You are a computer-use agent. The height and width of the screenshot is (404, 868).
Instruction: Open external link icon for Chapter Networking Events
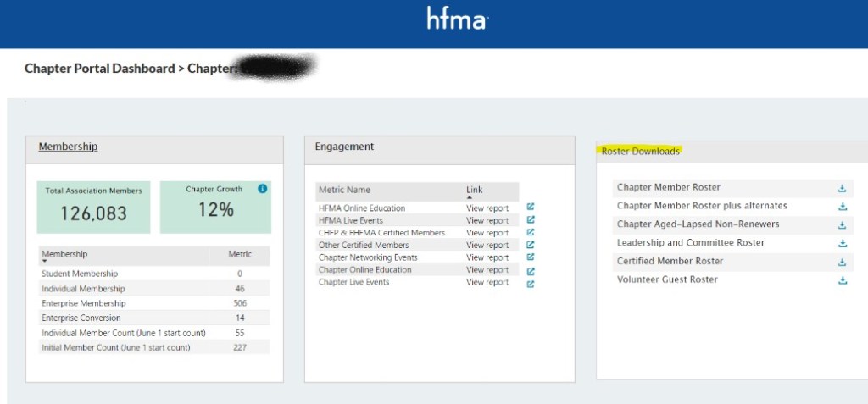tap(531, 257)
